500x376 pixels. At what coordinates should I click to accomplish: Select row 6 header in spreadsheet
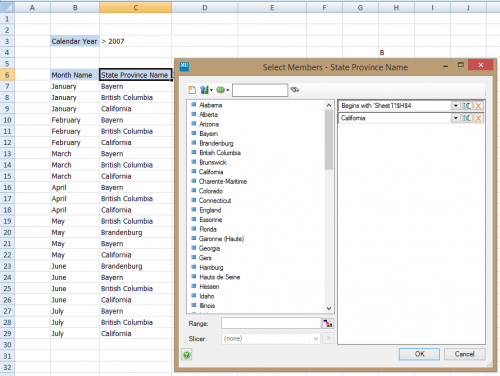point(7,75)
